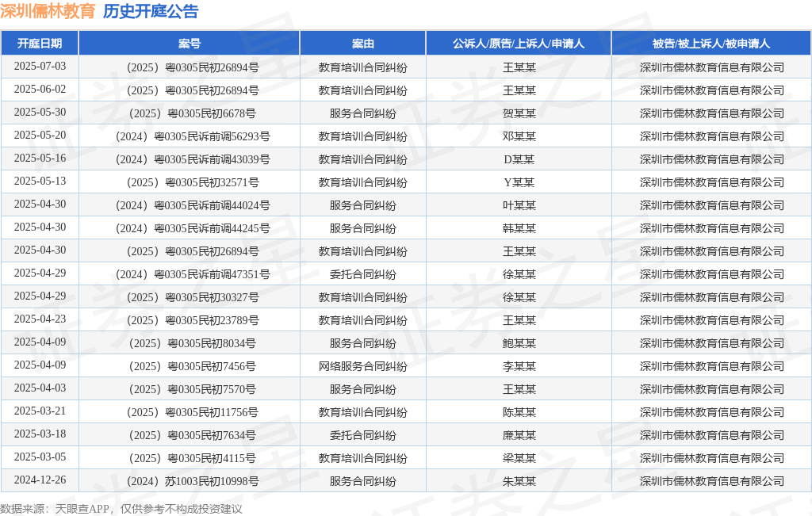
Task: Click case number (2025)粤0305民初32571号
Action: [x=193, y=182]
